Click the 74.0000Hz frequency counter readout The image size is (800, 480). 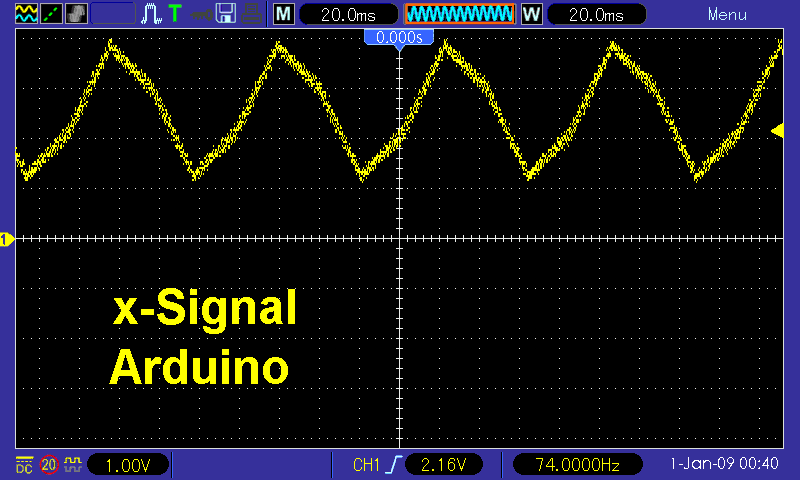578,465
